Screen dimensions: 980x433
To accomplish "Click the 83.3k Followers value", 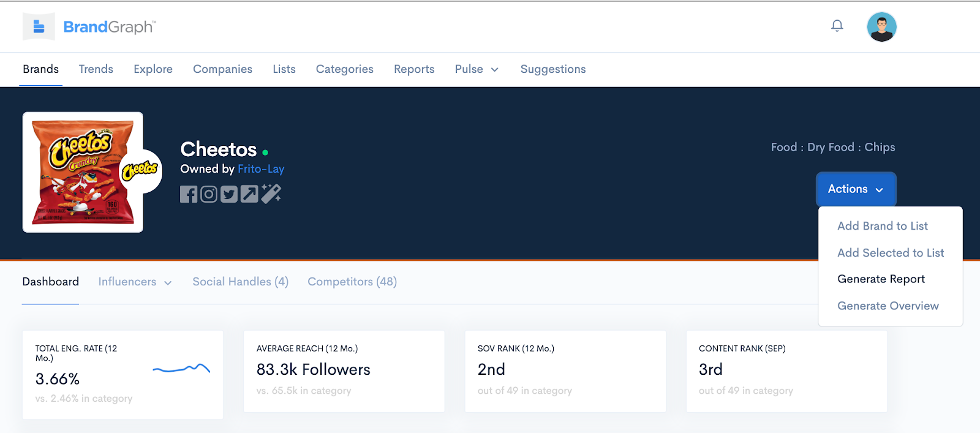I will pos(314,369).
